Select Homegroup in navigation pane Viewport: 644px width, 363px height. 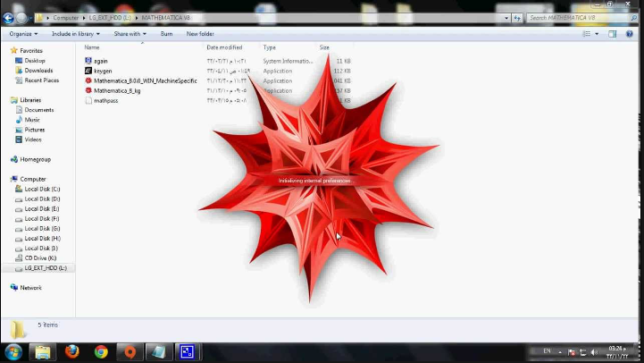point(36,159)
